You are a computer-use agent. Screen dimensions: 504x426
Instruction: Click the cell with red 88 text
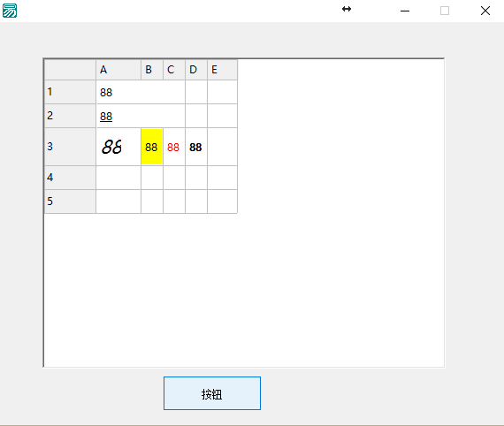tap(174, 147)
